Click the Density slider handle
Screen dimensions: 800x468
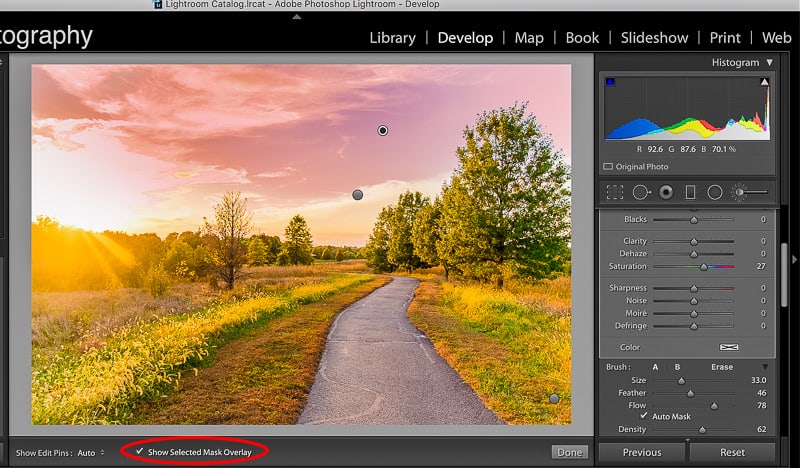tap(703, 430)
